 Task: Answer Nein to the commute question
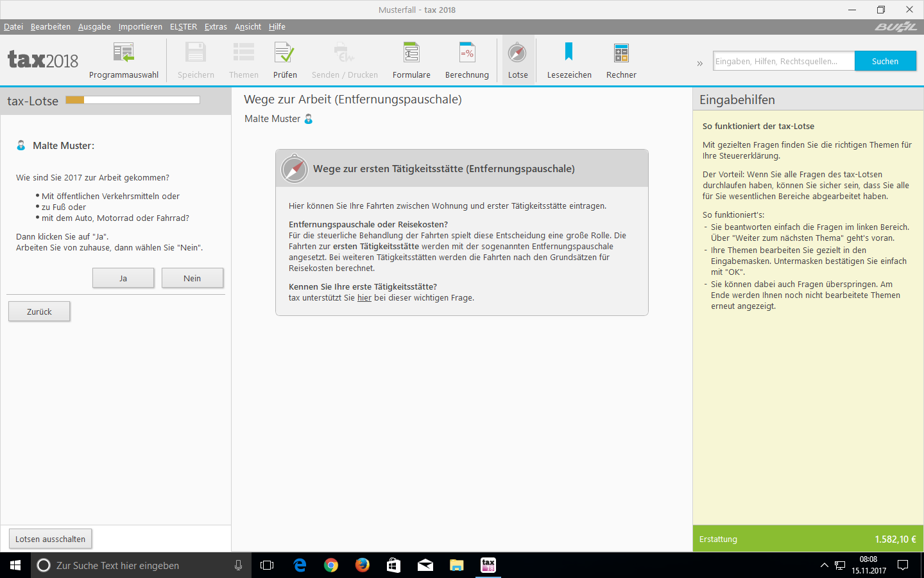pyautogui.click(x=193, y=278)
